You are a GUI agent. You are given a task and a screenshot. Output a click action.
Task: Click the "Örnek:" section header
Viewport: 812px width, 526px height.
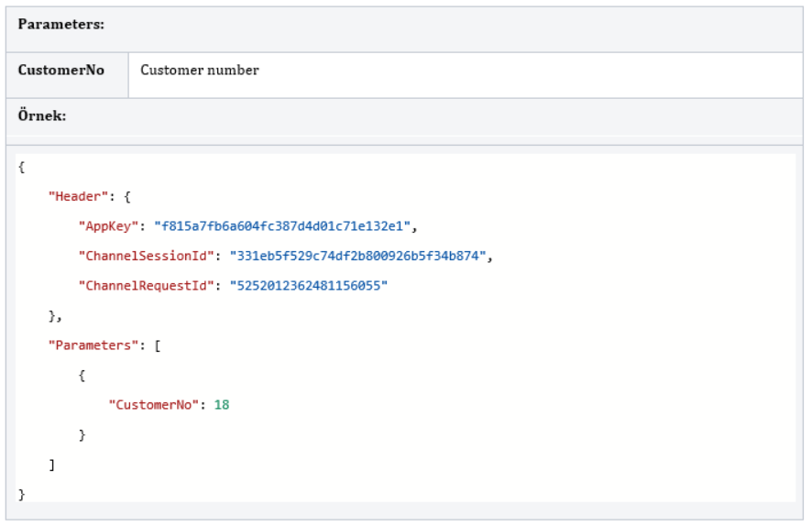coord(42,116)
